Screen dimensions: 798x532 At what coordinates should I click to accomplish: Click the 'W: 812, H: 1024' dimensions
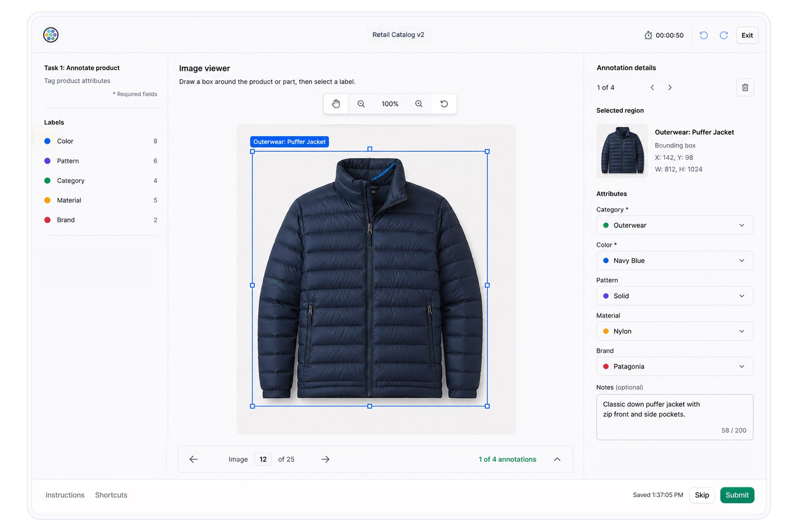679,169
